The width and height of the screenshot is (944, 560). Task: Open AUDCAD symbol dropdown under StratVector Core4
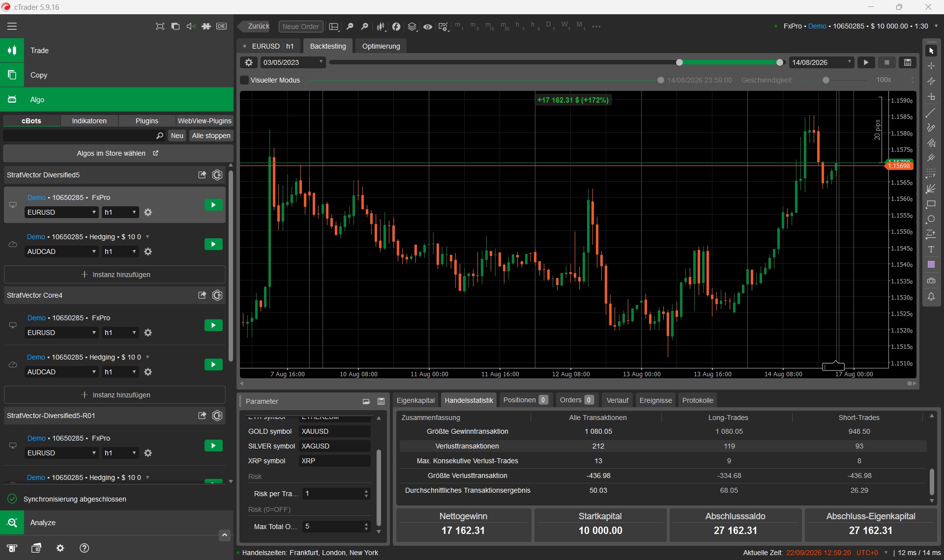pyautogui.click(x=62, y=372)
